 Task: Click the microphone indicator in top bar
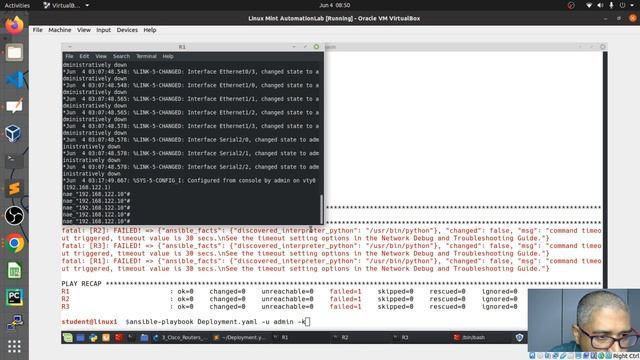tap(611, 5)
